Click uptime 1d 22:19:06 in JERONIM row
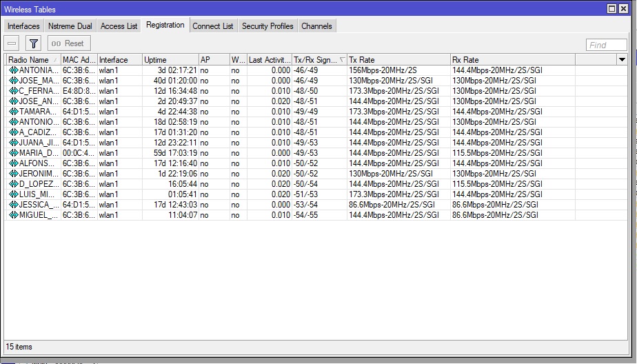Screen dimensions: 637x364 (x=177, y=174)
